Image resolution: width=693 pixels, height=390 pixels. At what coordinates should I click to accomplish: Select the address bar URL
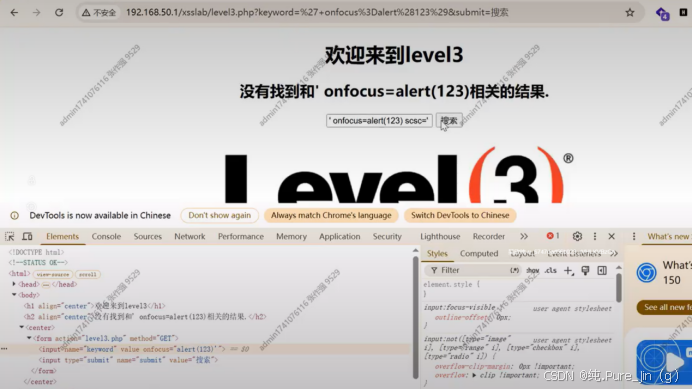pos(317,12)
